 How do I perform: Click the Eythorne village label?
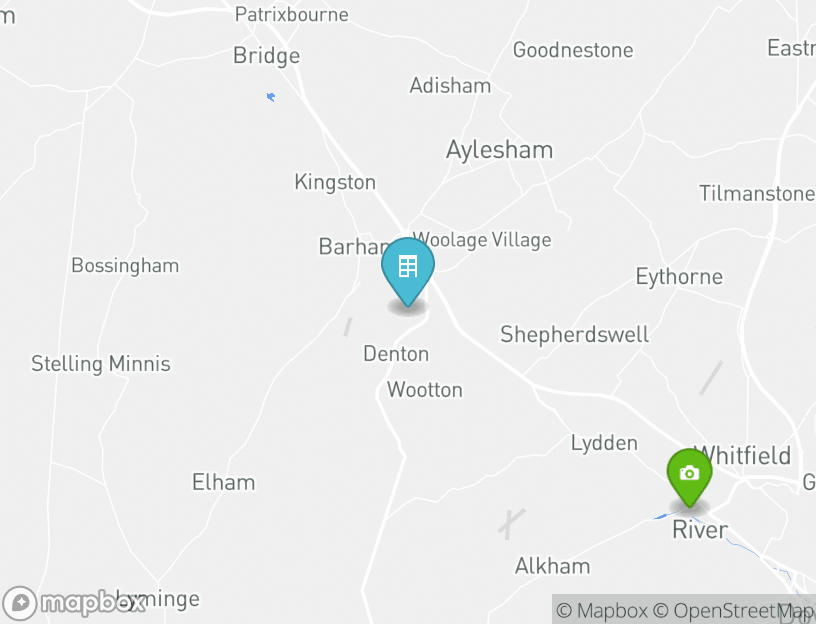679,277
